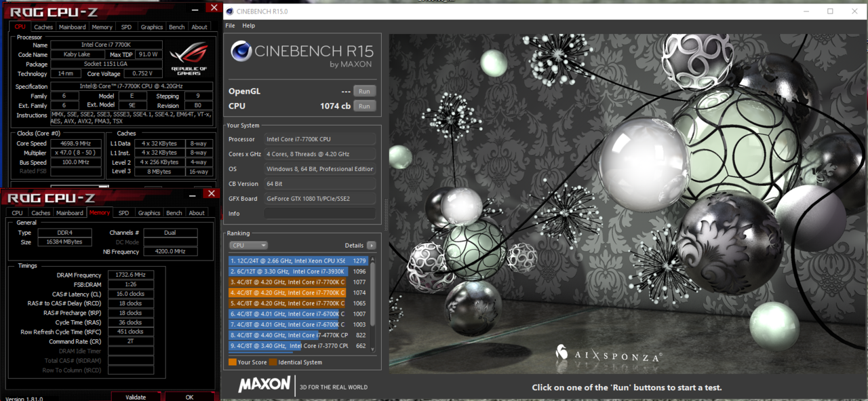Select ranking row 3 i7-7700K score 1077

298,282
